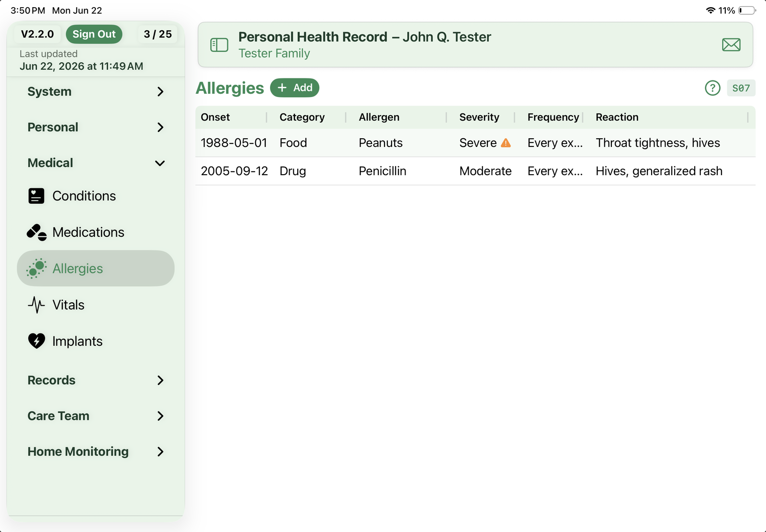The height and width of the screenshot is (532, 766).
Task: Sort by the Frequency column header
Action: click(x=553, y=117)
